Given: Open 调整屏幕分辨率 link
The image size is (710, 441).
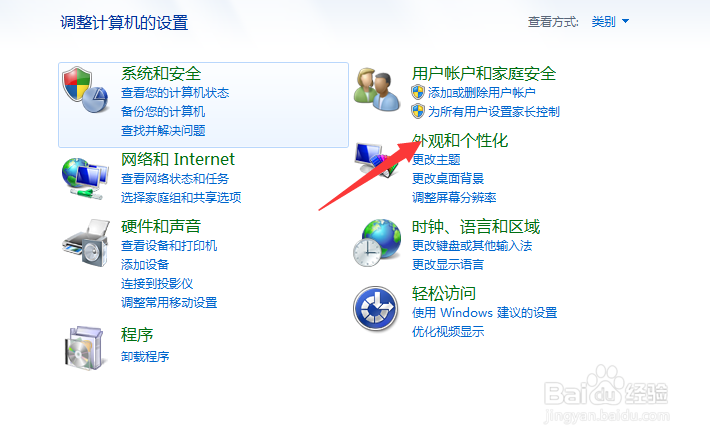Looking at the screenshot, I should coord(454,197).
